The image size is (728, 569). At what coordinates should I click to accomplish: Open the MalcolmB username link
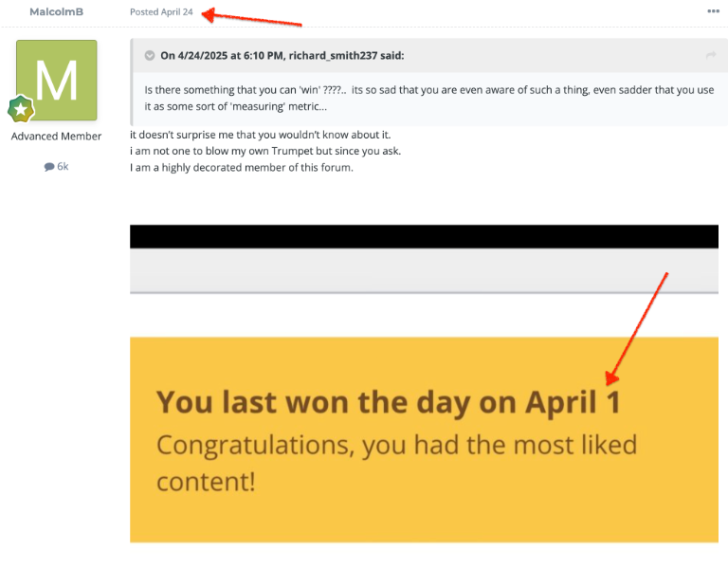point(57,11)
